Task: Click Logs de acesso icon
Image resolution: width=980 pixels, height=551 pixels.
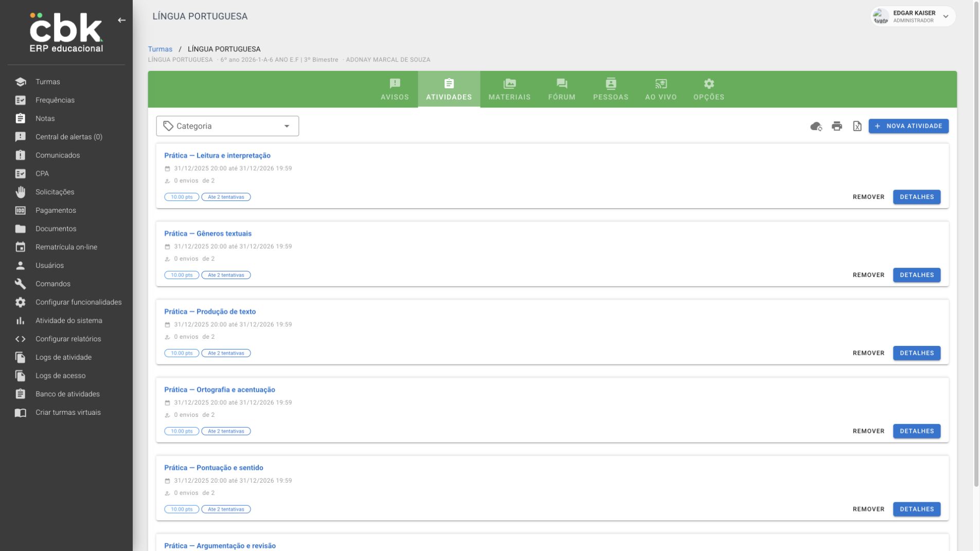Action: point(20,376)
